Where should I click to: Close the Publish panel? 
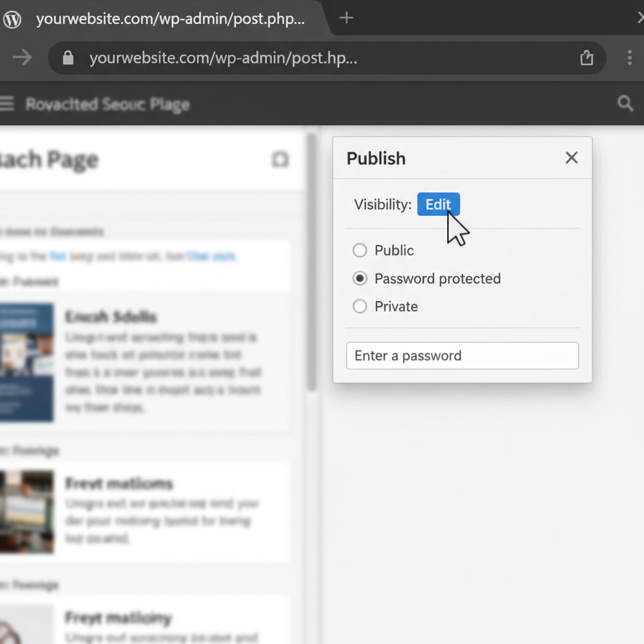(571, 158)
